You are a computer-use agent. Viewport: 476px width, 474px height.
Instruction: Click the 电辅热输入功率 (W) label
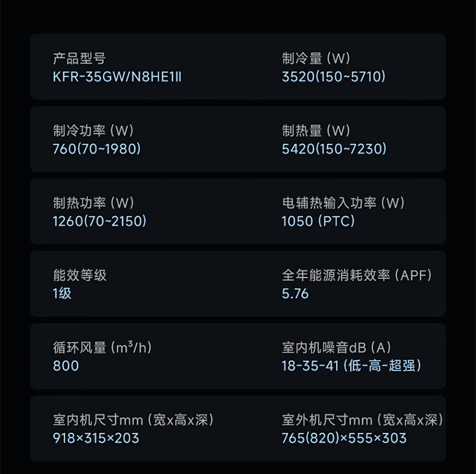pyautogui.click(x=343, y=203)
